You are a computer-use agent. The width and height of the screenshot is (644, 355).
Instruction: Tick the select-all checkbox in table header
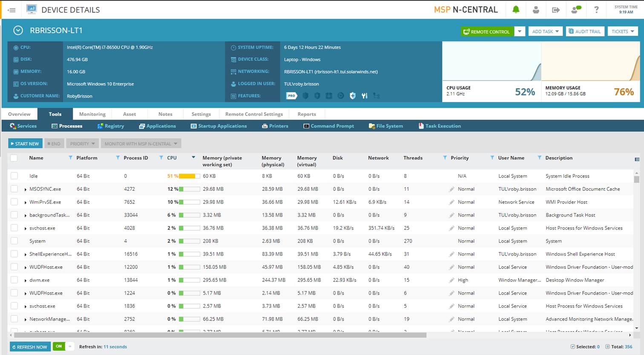point(14,158)
